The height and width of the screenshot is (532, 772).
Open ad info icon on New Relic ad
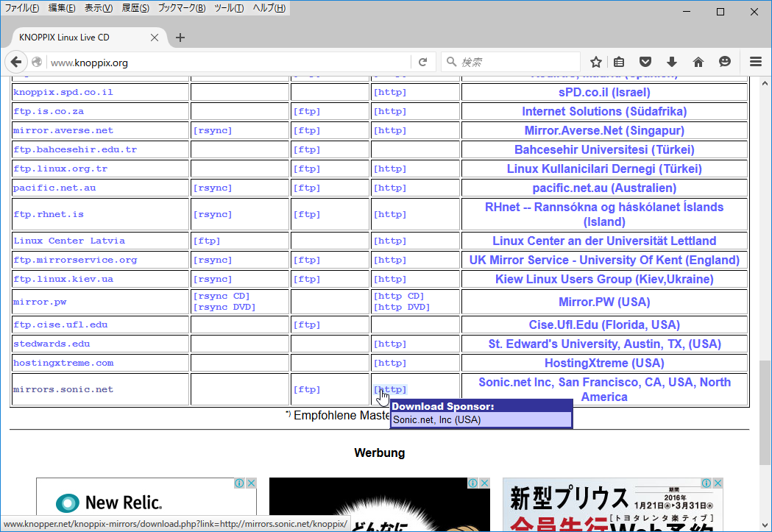[239, 483]
